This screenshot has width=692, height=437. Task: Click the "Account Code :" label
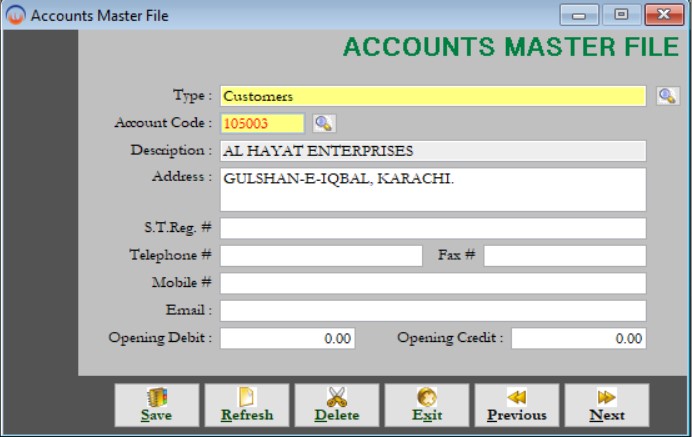(x=163, y=123)
